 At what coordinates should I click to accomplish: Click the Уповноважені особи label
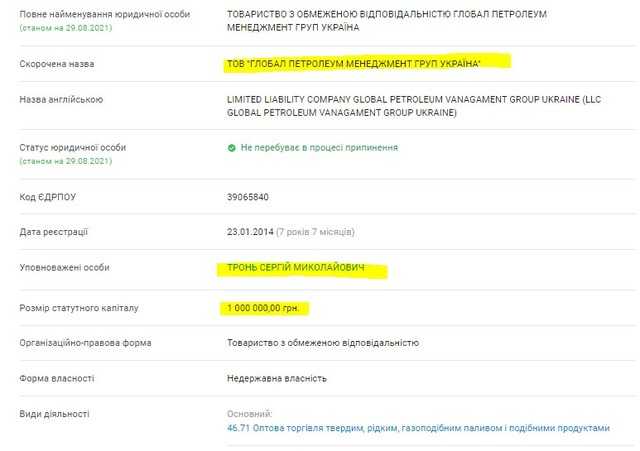tap(64, 267)
